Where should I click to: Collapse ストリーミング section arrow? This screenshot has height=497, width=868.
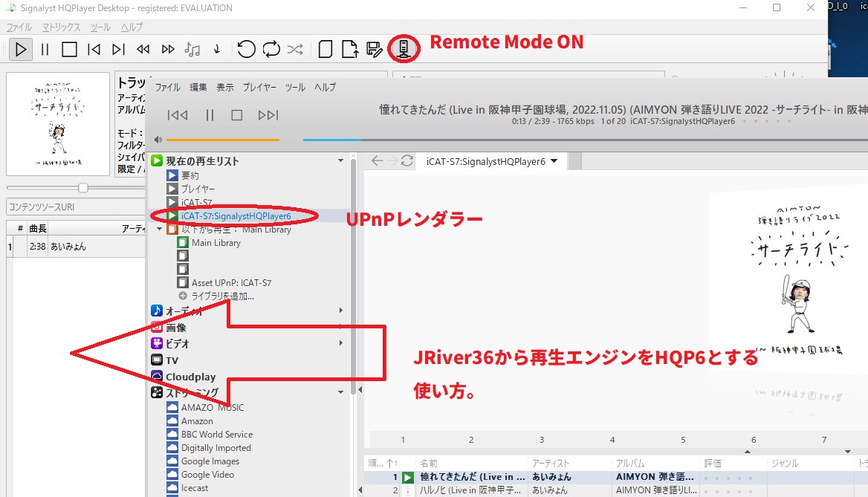click(341, 392)
